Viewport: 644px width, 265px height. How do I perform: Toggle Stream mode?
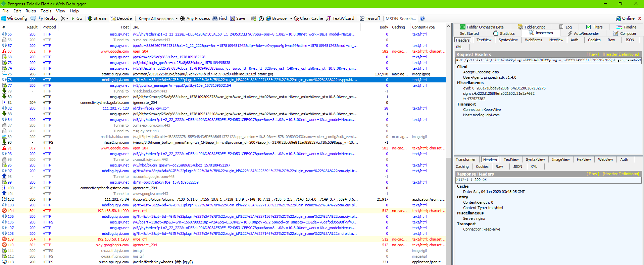97,18
